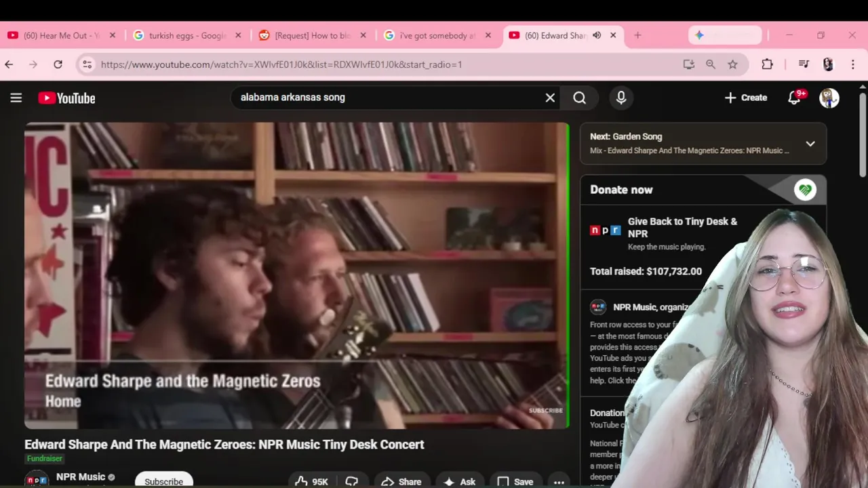The height and width of the screenshot is (488, 868).
Task: Clear the YouTube search box text
Action: tap(550, 98)
